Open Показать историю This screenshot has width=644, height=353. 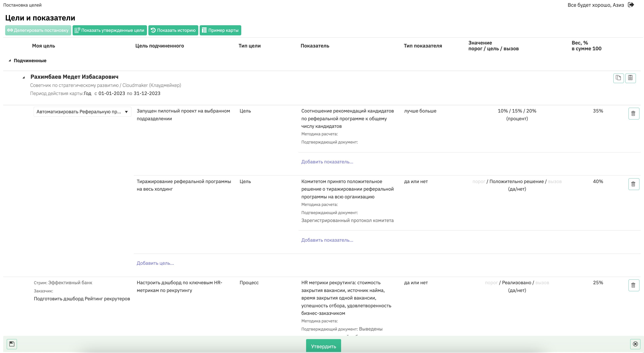pos(173,30)
